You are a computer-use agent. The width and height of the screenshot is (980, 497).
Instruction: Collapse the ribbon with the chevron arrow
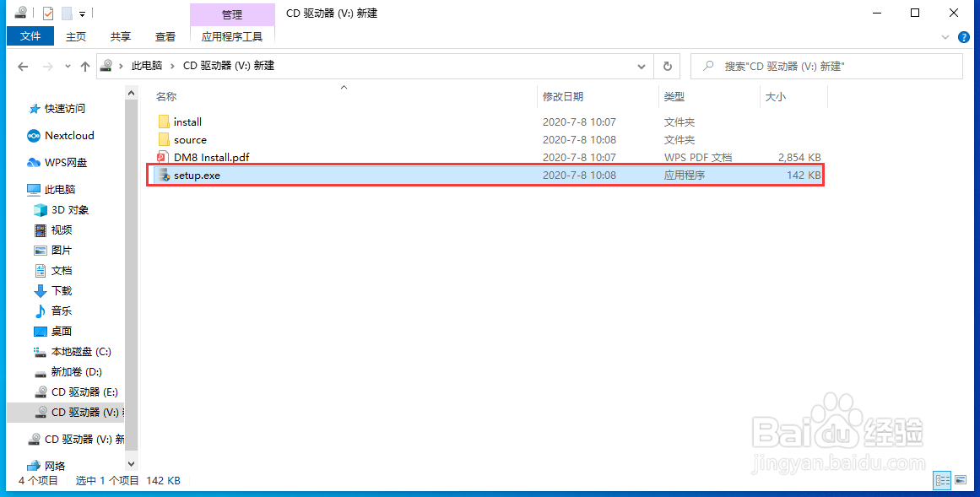945,36
